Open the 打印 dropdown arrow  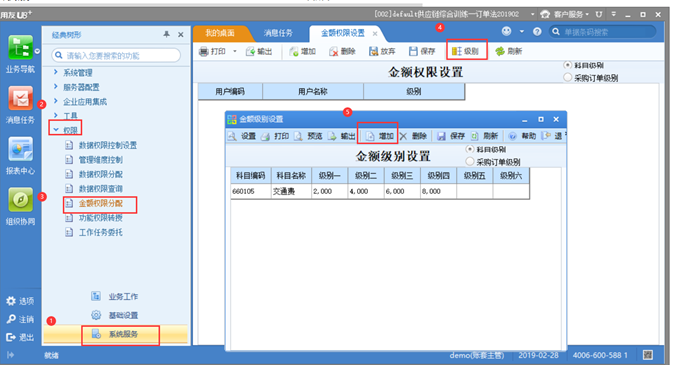tap(235, 52)
